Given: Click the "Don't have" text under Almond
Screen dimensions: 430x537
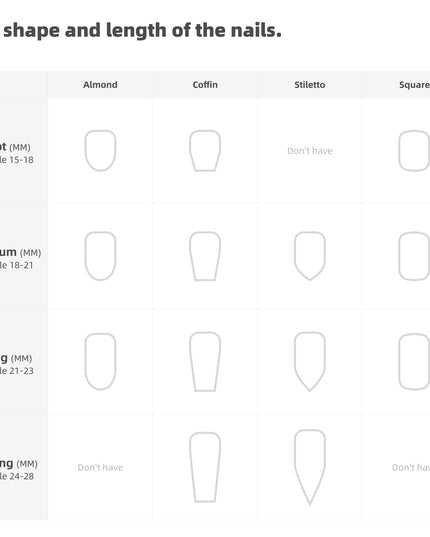Looking at the screenshot, I should [100, 467].
